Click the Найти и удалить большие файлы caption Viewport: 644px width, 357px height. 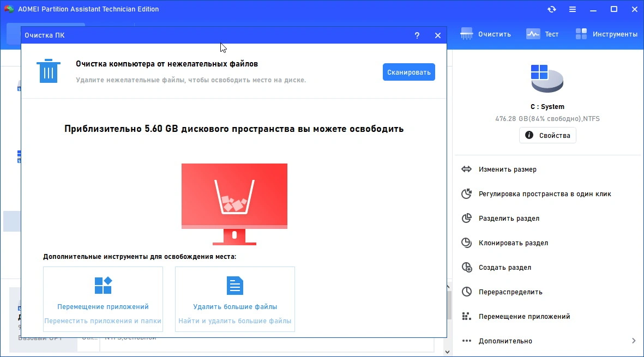pos(235,321)
